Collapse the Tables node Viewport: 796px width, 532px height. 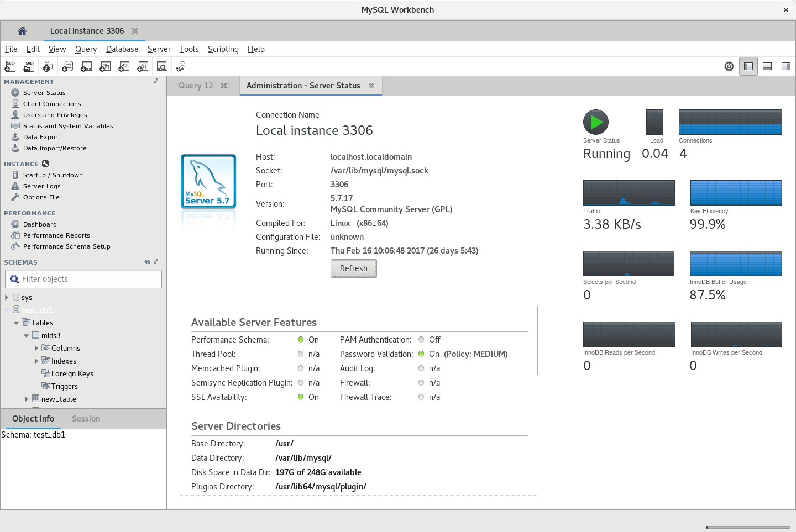click(x=16, y=323)
